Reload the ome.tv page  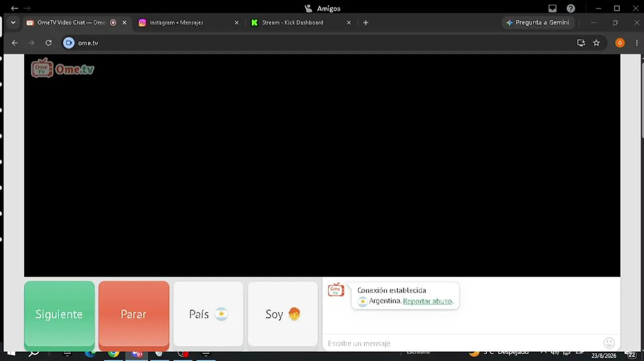(x=49, y=43)
